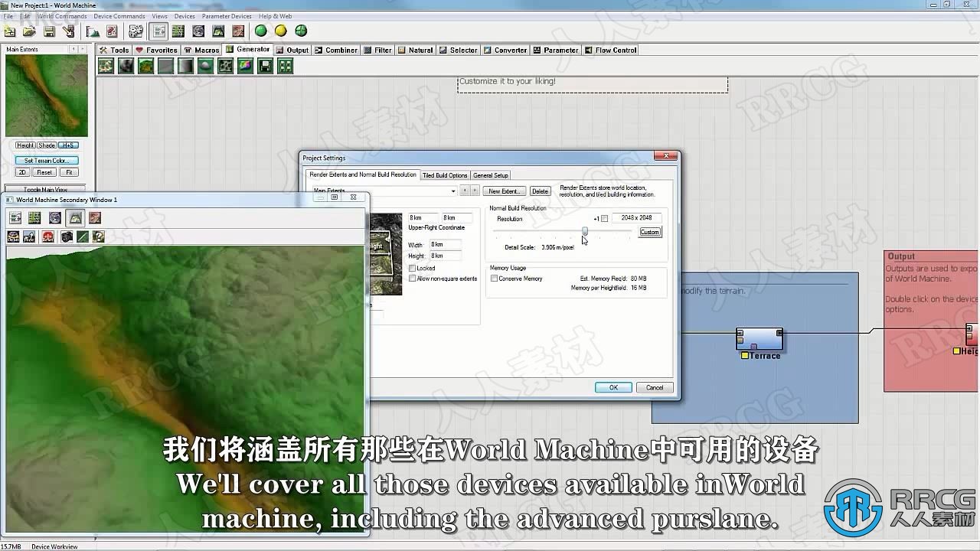980x551 pixels.
Task: Toggle the Shade display mode
Action: (47, 145)
